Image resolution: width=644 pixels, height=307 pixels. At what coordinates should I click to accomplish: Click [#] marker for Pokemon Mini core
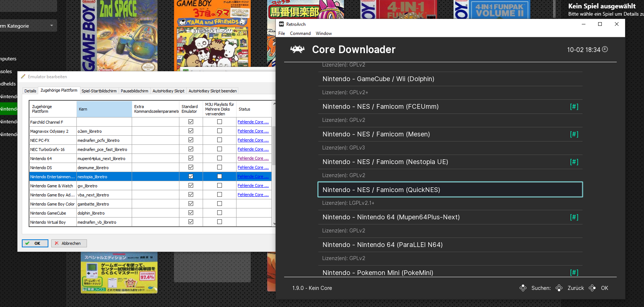click(574, 272)
